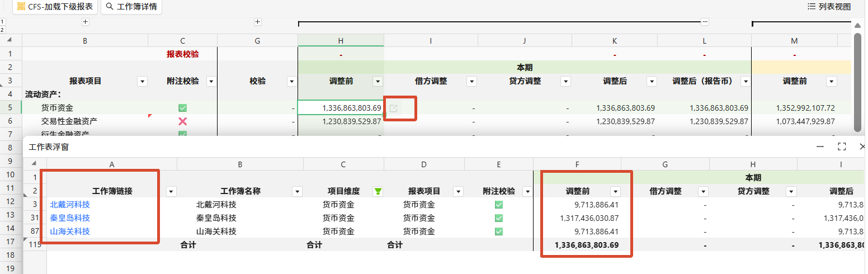Maximize the 工作表浮窗 popup to fullscreen
This screenshot has height=274, width=868.
[x=842, y=147]
